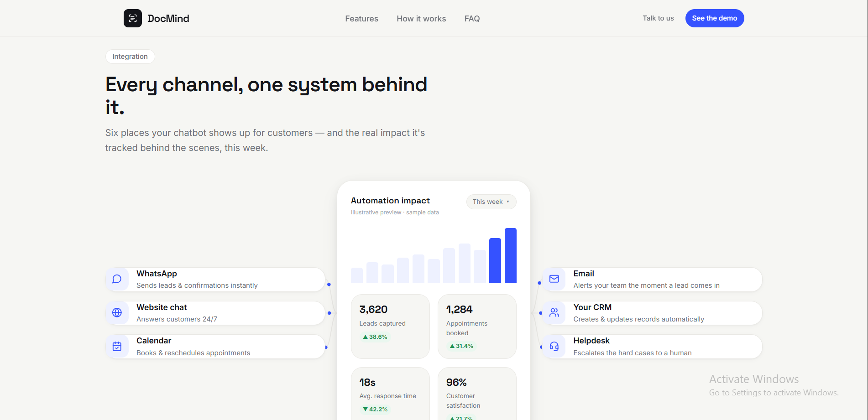Click the 31.4% increase badge
Screen dimensions: 868x420
click(x=461, y=346)
